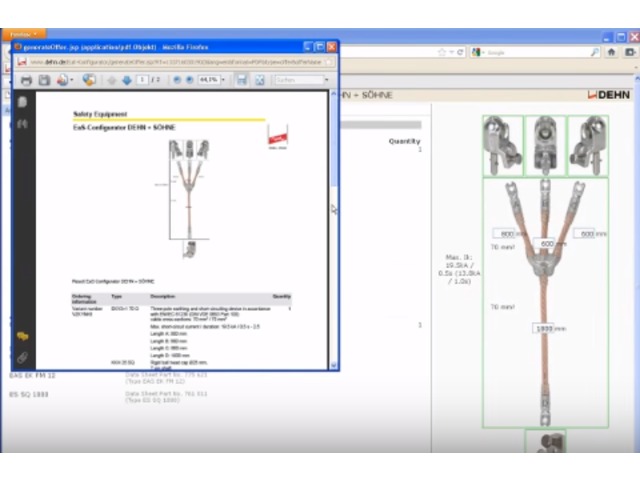
Task: Expand the Suchen find field dropdown arrow
Action: (327, 80)
